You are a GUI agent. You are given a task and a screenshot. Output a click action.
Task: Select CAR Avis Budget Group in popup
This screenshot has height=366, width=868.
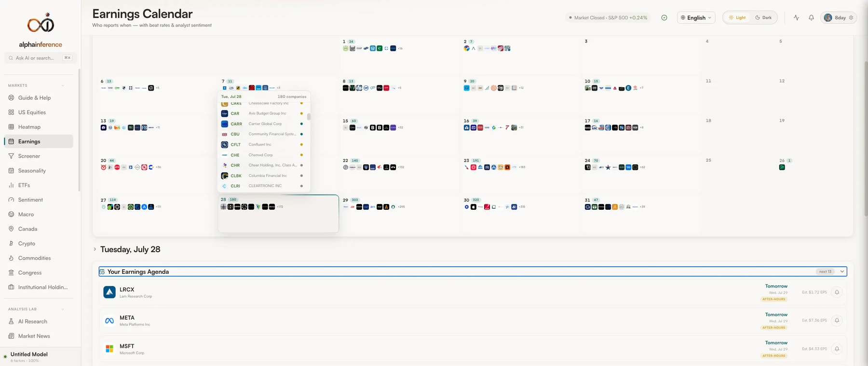tap(262, 113)
